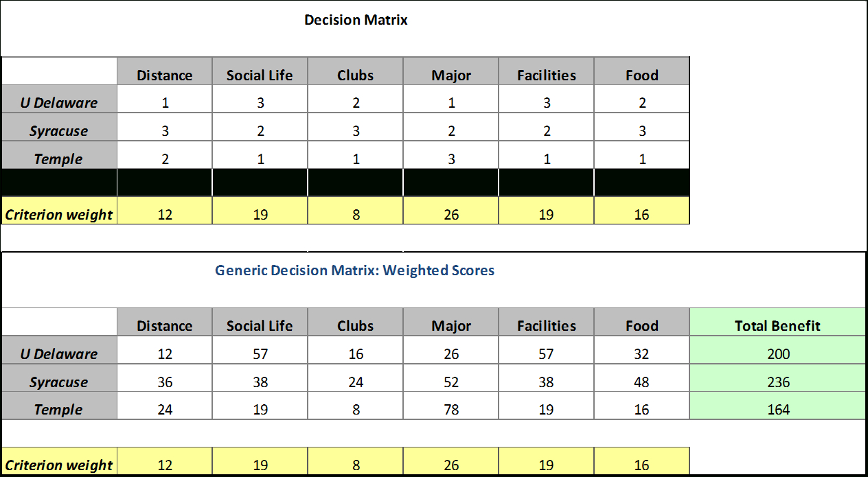Image resolution: width=868 pixels, height=477 pixels.
Task: Select Temple's weighted Major score 78
Action: [x=451, y=410]
